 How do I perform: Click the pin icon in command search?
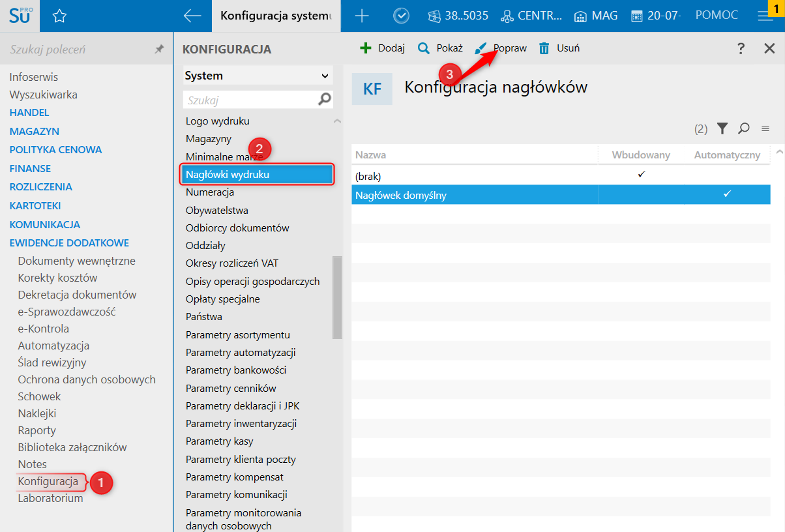[159, 50]
